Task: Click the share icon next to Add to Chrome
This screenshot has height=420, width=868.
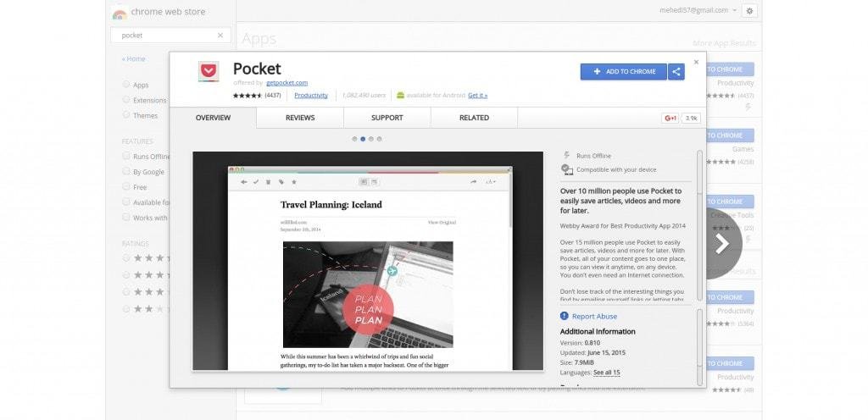Action: [x=676, y=72]
